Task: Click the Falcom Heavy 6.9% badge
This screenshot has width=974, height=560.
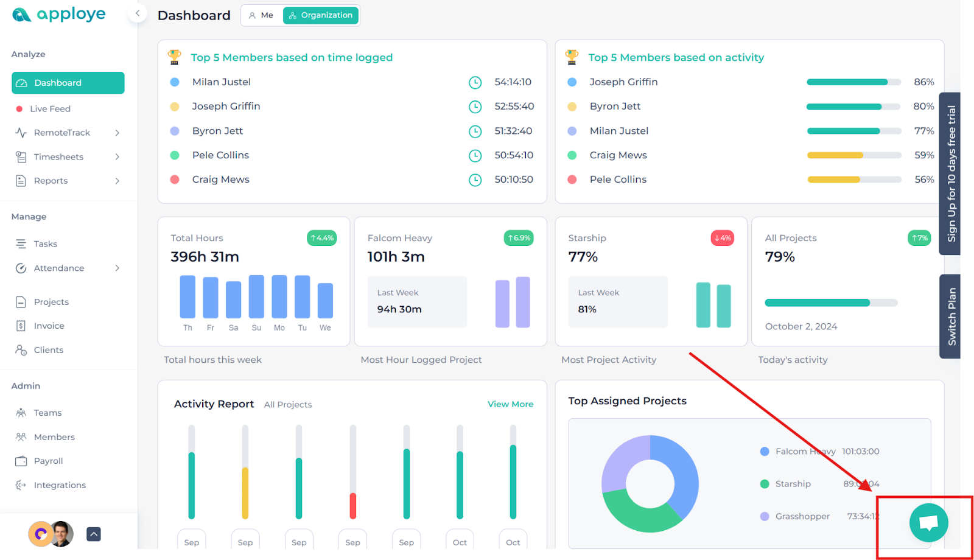Action: (x=519, y=238)
